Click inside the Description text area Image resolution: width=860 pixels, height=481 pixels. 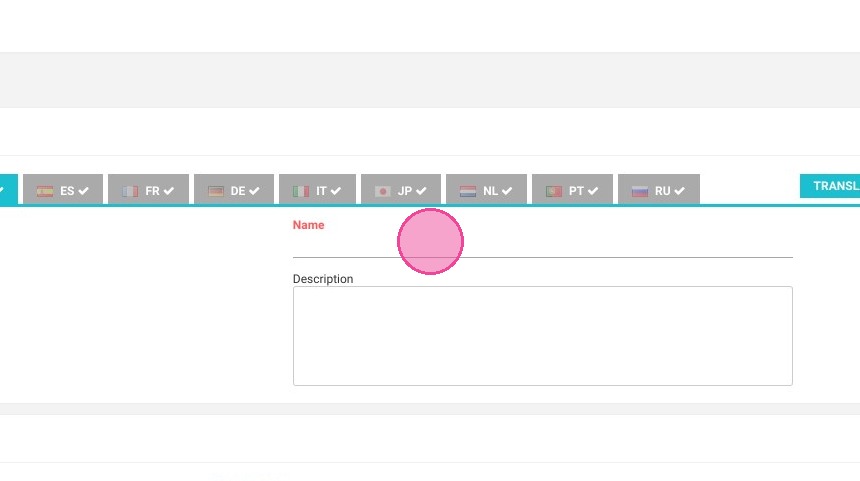tap(542, 336)
